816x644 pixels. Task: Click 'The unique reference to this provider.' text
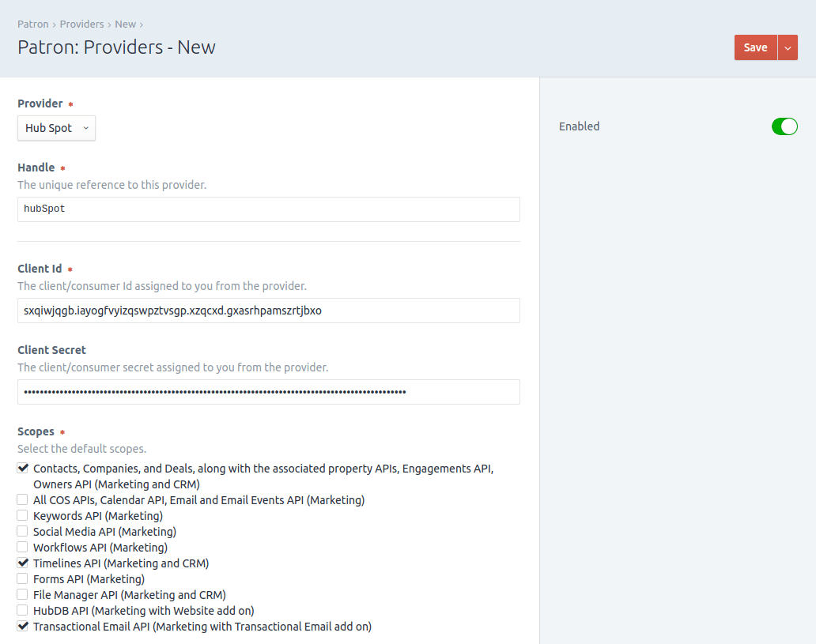point(112,185)
